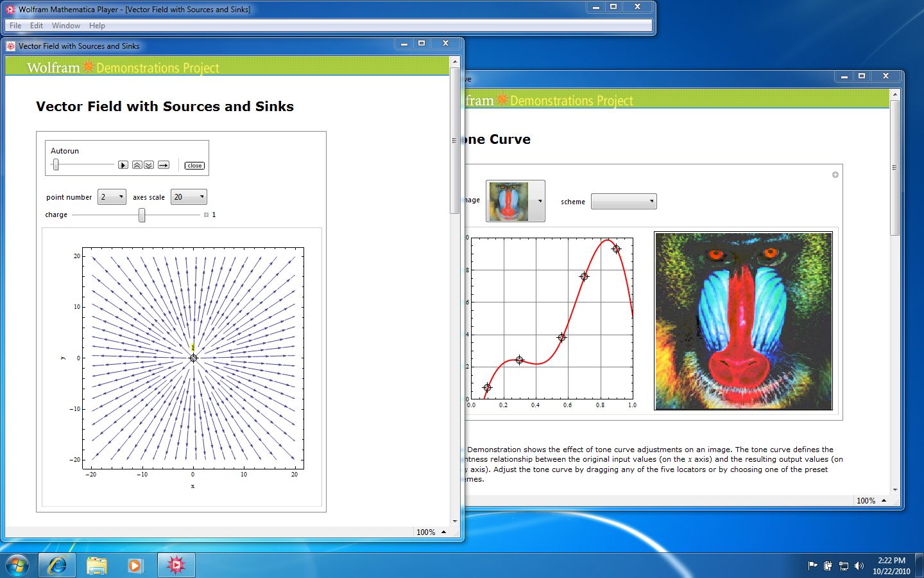Launch Internet Explorer from taskbar
The height and width of the screenshot is (578, 924).
(x=57, y=565)
